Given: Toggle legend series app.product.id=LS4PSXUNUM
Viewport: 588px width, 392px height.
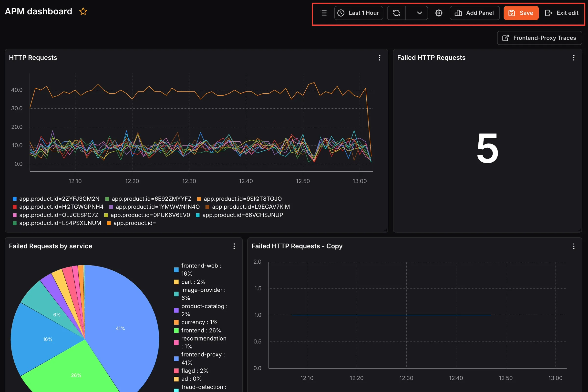Looking at the screenshot, I should pyautogui.click(x=57, y=223).
